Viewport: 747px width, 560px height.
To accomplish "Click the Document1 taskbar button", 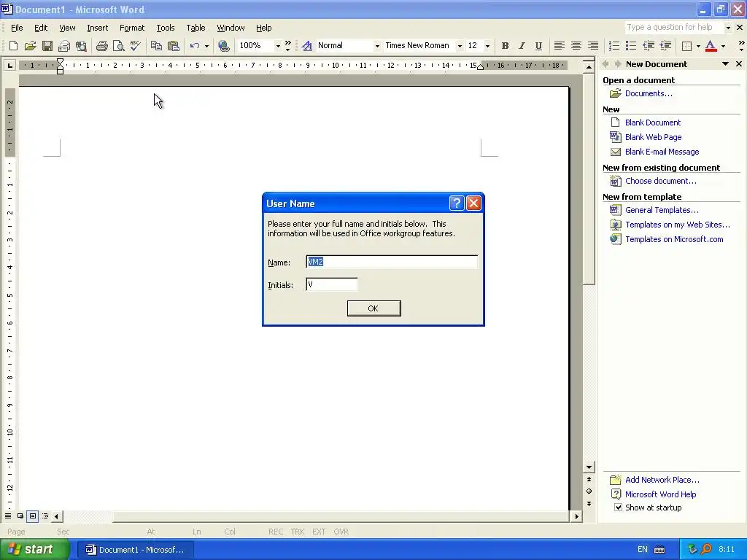I will pos(135,550).
